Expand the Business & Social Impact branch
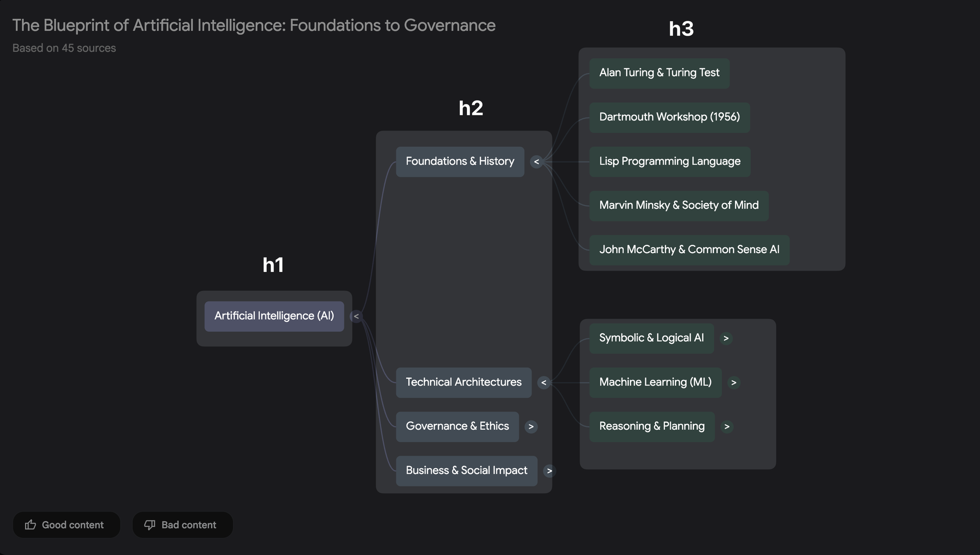Screen dimensions: 980x555 point(549,471)
